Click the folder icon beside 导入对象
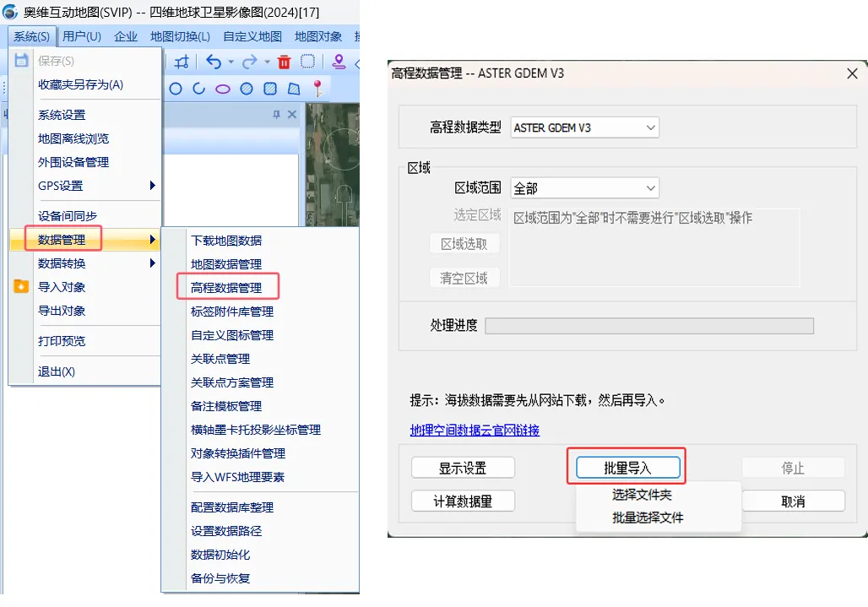The width and height of the screenshot is (868, 607). pos(21,286)
